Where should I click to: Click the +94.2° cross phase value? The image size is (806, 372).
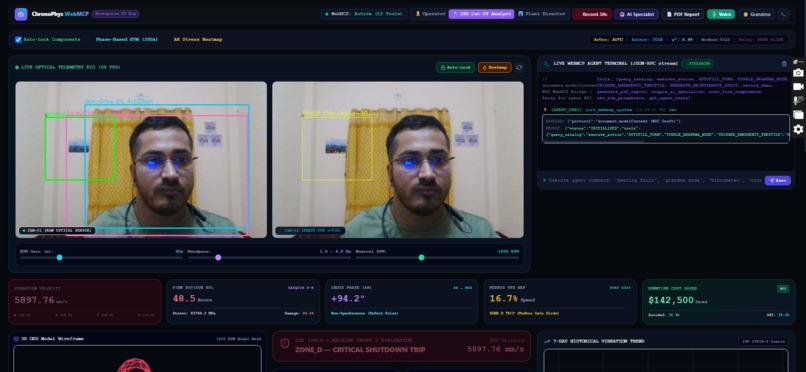[x=347, y=299]
